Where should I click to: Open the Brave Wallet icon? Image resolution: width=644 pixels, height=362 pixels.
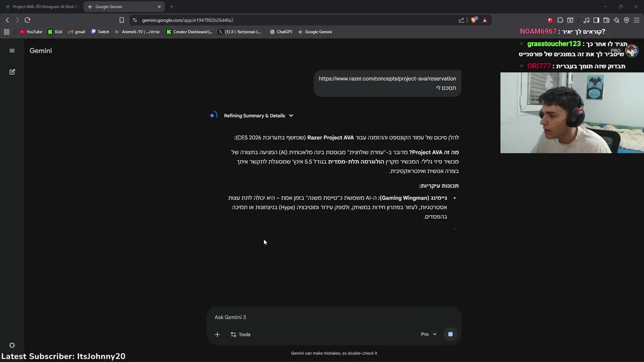click(x=606, y=20)
